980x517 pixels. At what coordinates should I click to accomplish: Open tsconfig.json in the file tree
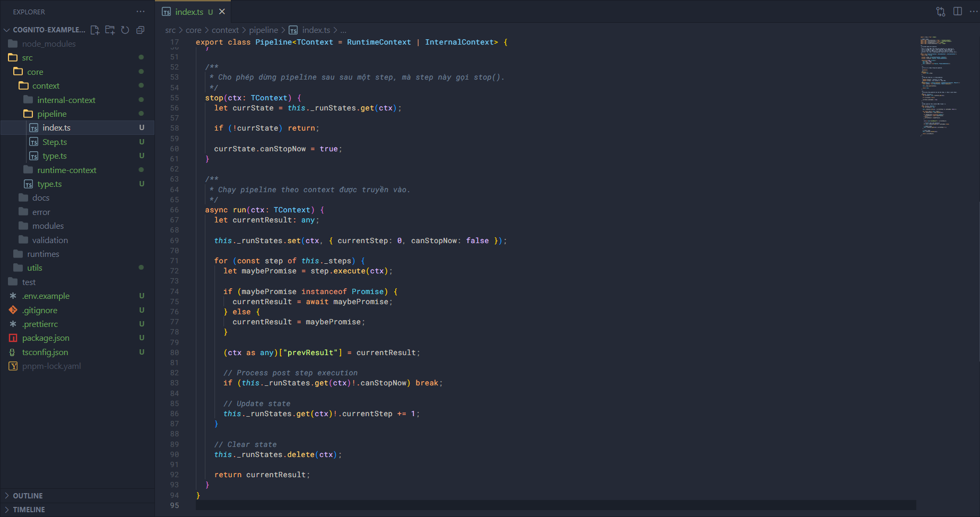45,352
